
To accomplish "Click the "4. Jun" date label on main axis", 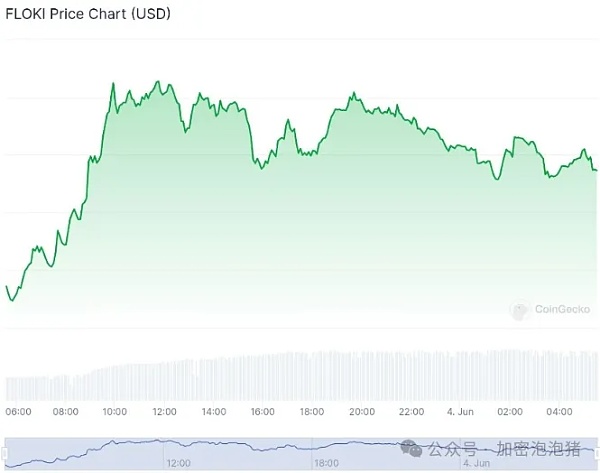I will [459, 411].
